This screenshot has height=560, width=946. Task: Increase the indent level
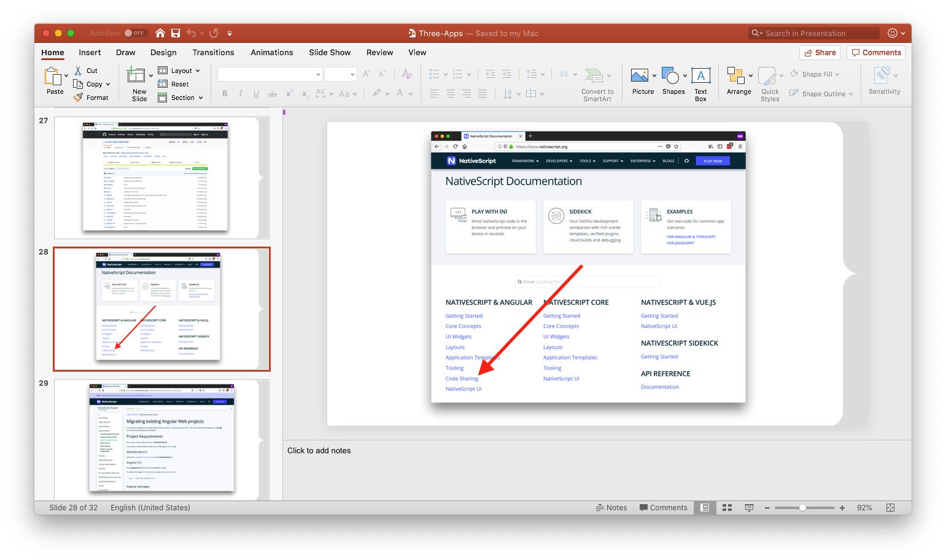[x=506, y=74]
